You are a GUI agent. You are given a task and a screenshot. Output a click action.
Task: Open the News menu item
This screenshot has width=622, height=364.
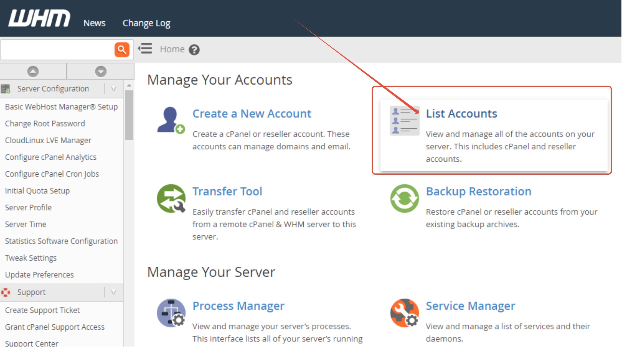coord(94,23)
